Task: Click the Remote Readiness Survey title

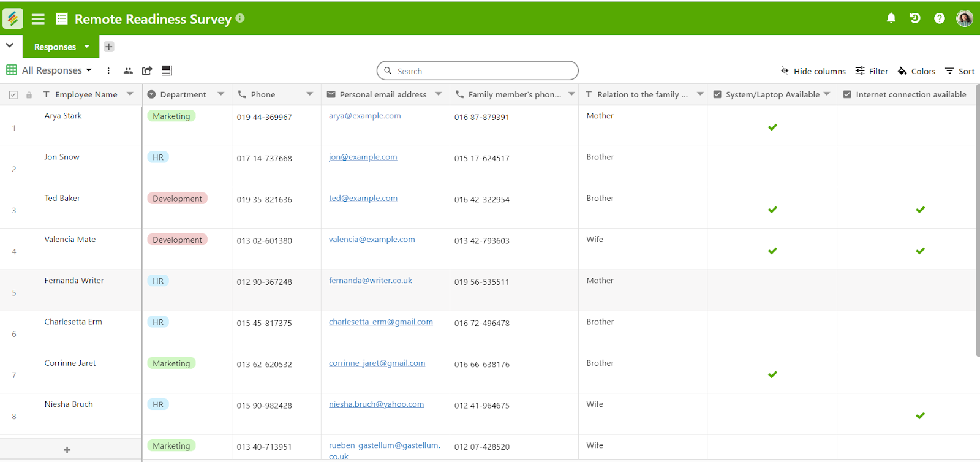Action: [x=153, y=19]
